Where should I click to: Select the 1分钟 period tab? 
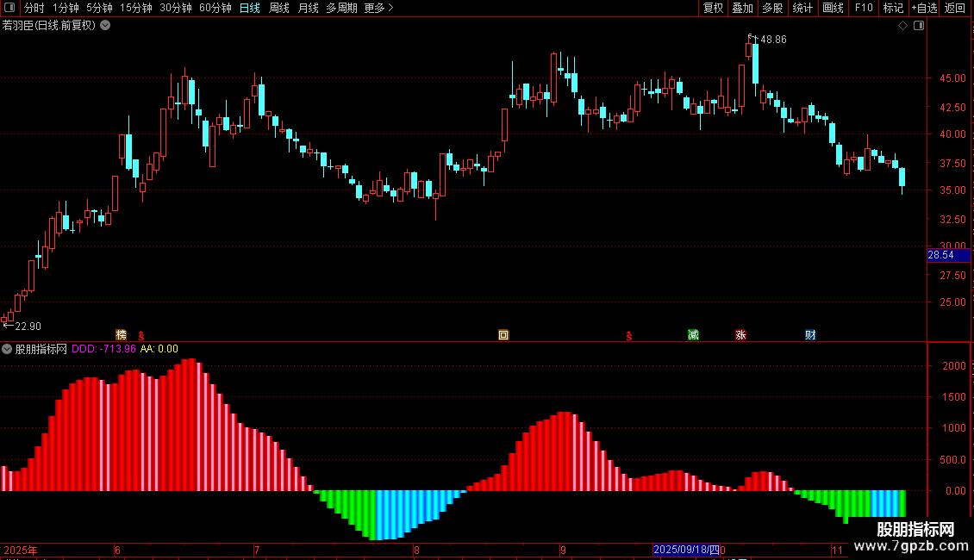66,8
